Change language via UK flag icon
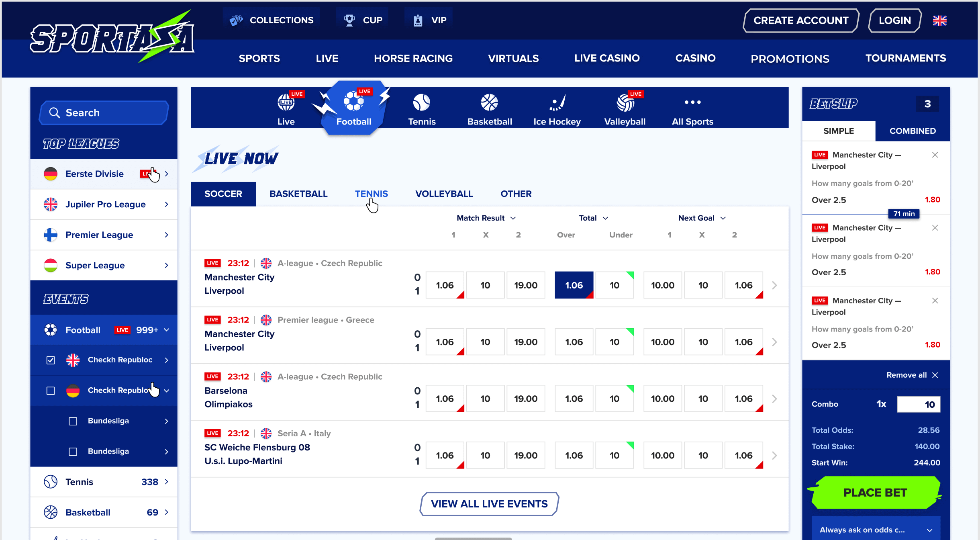This screenshot has width=980, height=540. pos(939,20)
